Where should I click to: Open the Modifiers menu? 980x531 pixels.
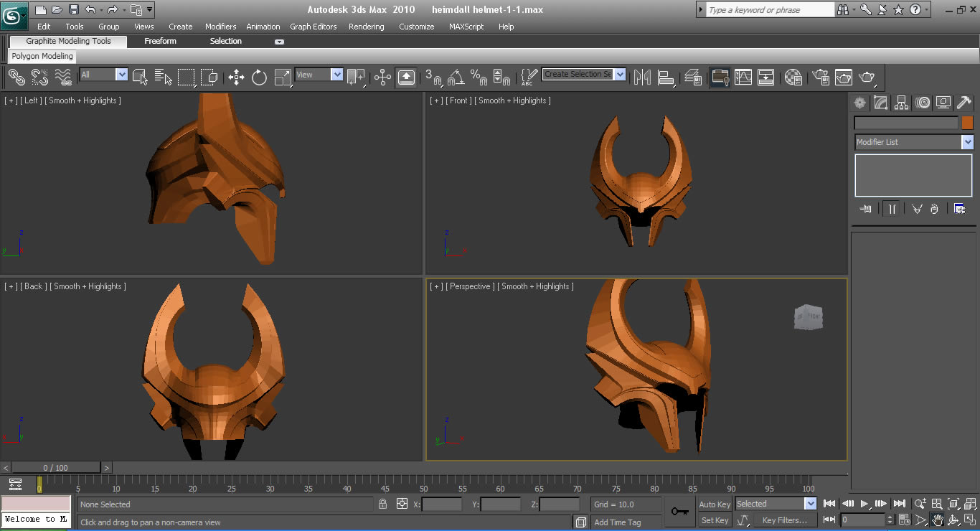[x=220, y=27]
